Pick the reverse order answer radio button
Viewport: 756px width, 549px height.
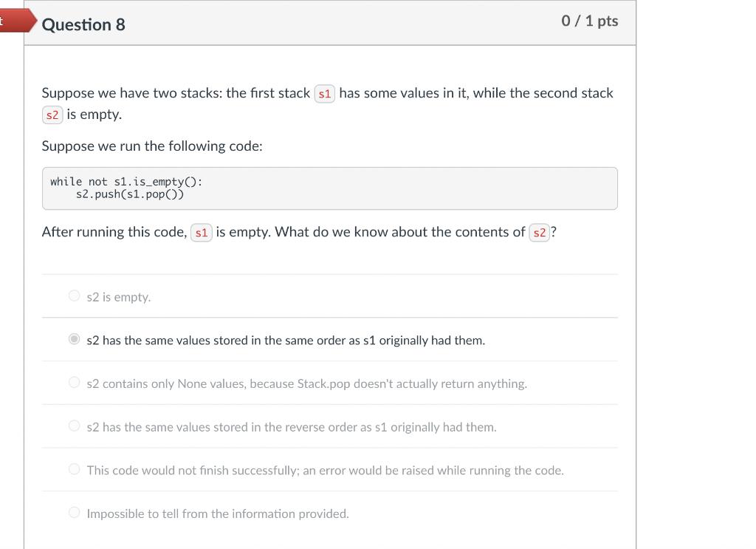(74, 426)
